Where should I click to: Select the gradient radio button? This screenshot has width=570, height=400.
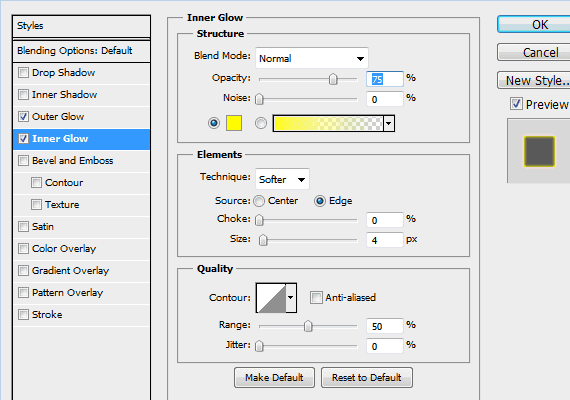click(x=260, y=123)
